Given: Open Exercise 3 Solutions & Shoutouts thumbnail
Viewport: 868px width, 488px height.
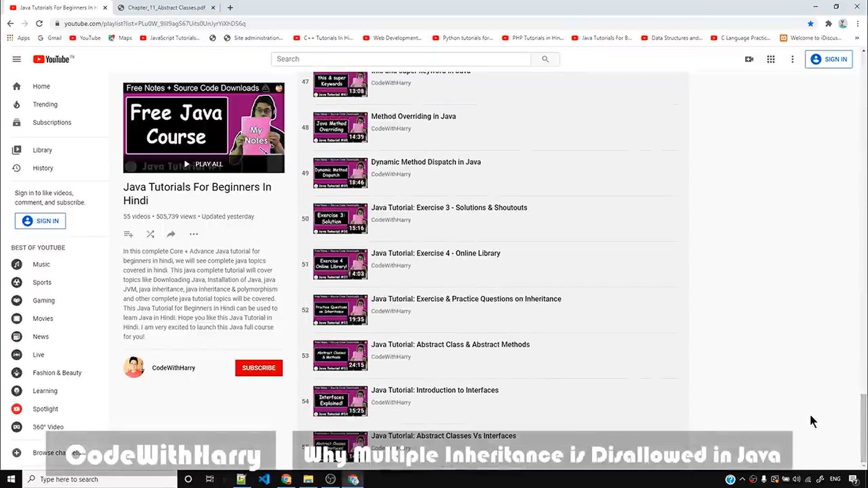Looking at the screenshot, I should tap(340, 219).
